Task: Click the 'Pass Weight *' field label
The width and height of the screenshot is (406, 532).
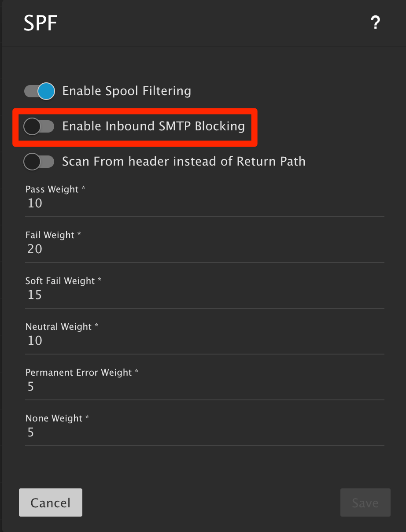Action: 55,189
